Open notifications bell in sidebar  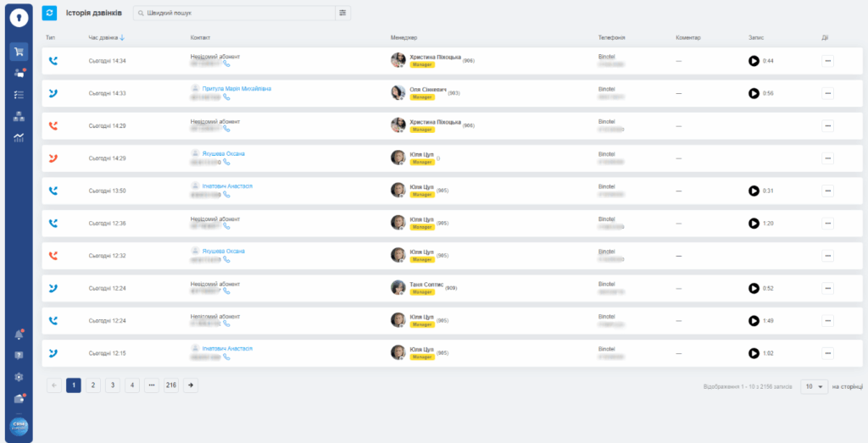click(19, 335)
